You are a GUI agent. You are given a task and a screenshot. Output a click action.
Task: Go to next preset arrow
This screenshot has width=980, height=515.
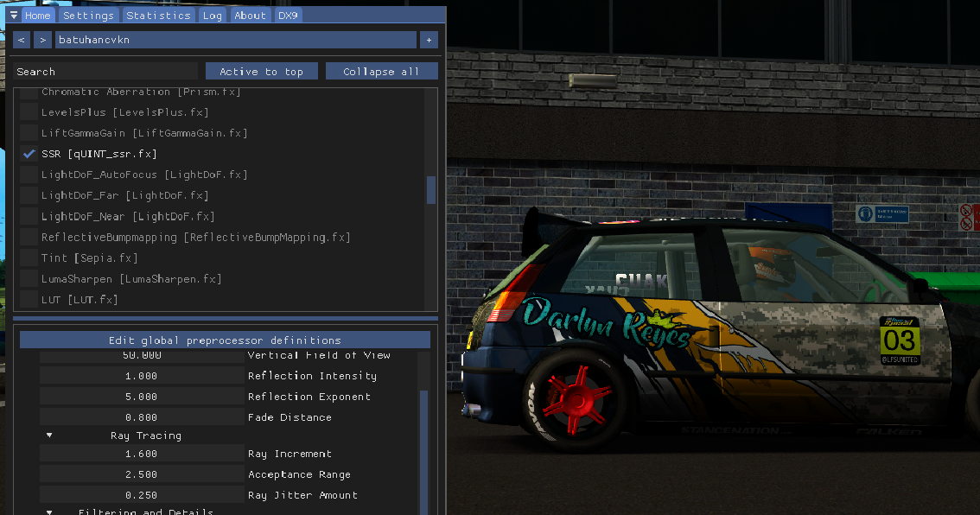tap(42, 40)
